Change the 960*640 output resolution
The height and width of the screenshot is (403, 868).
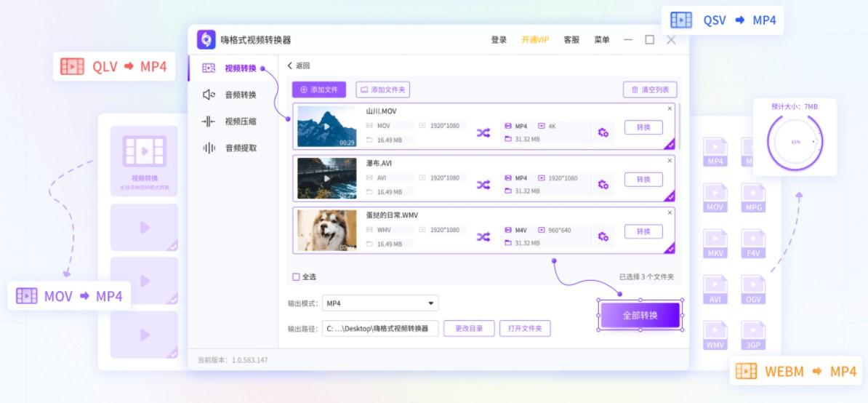point(555,231)
